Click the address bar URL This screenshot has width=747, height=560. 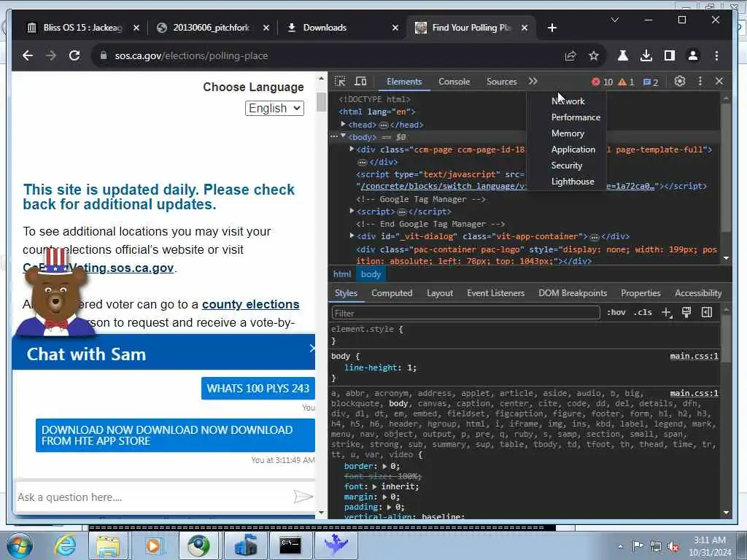(191, 55)
